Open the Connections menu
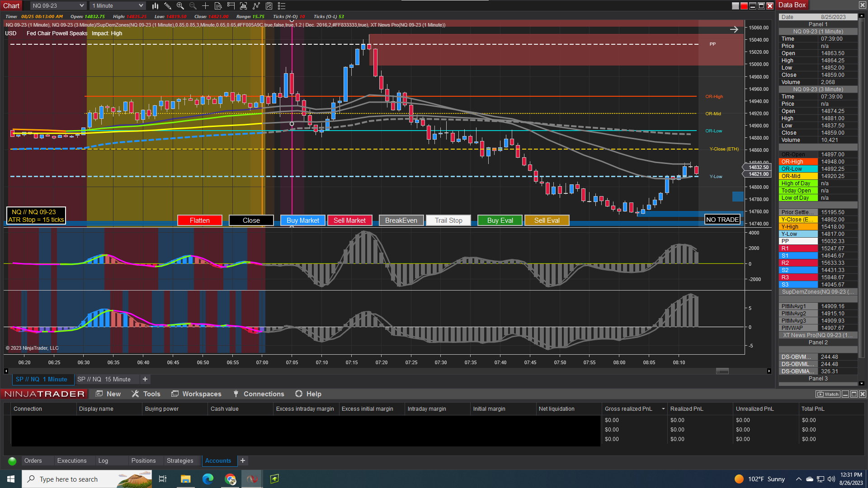 [259, 394]
